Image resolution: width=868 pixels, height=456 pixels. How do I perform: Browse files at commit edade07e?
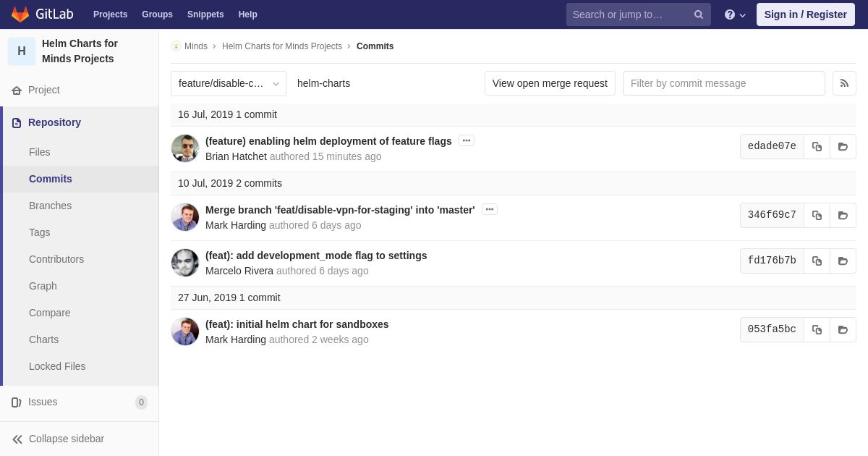[843, 146]
